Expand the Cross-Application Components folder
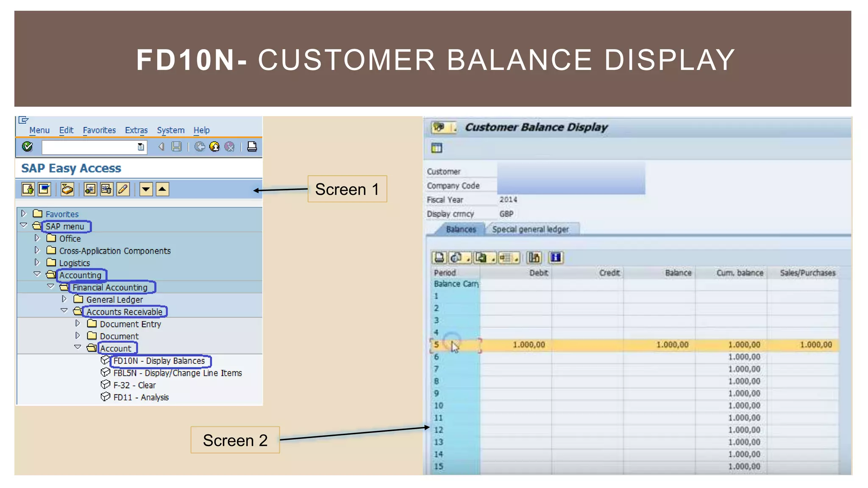Viewport: 868px width, 488px height. [37, 250]
